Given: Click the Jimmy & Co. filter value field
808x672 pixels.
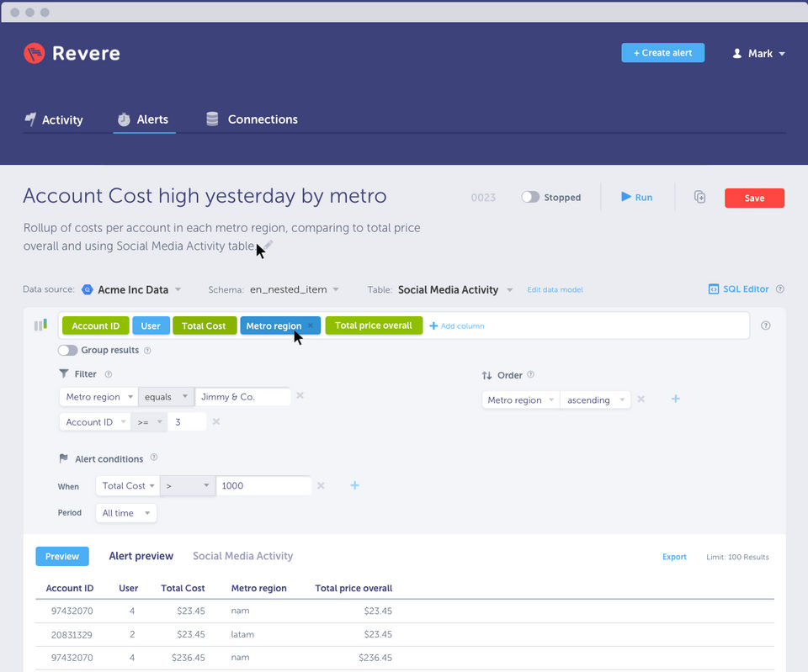Looking at the screenshot, I should click(242, 396).
